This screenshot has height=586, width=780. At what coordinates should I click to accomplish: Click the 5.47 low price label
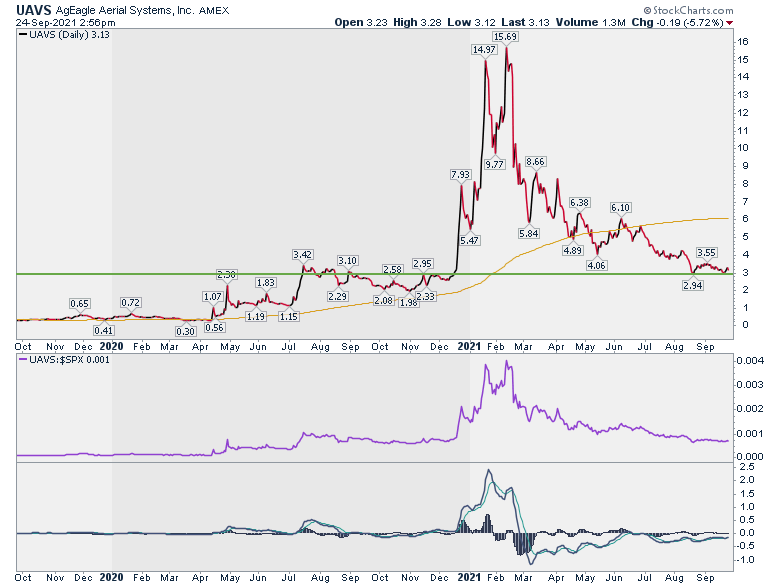[x=469, y=241]
